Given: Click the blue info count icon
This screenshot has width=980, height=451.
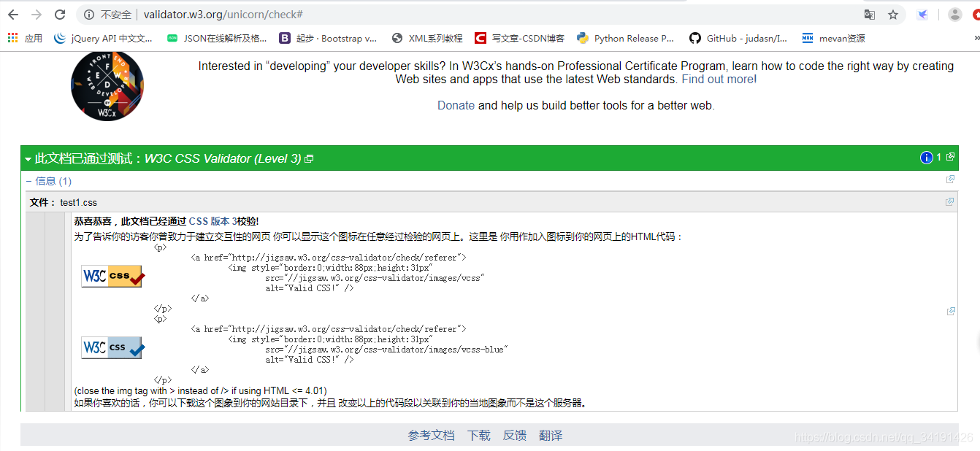Looking at the screenshot, I should pos(927,158).
